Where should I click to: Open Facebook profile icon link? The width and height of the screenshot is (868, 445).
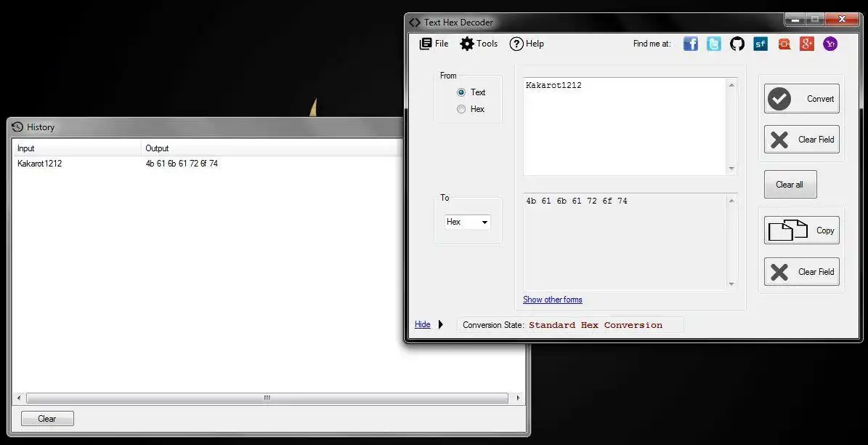click(x=690, y=44)
